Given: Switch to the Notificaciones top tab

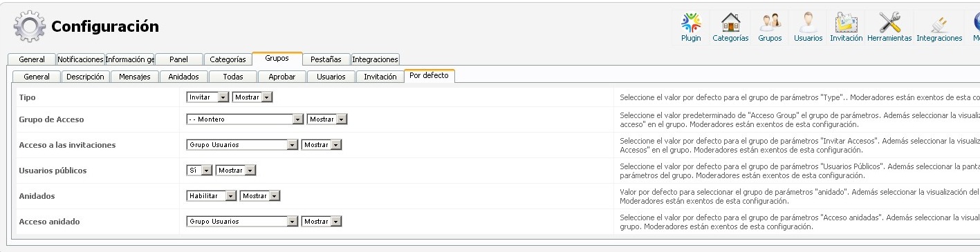Looking at the screenshot, I should click(x=80, y=59).
